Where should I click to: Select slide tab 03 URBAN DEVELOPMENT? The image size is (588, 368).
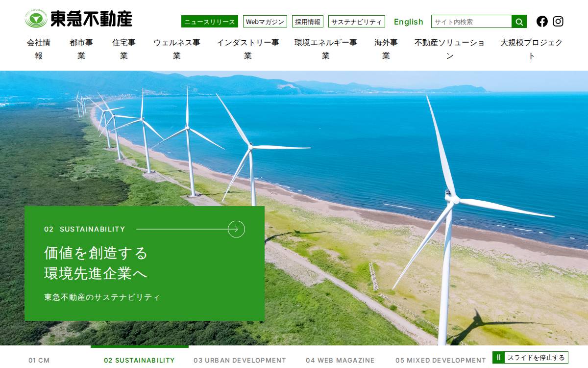[240, 360]
